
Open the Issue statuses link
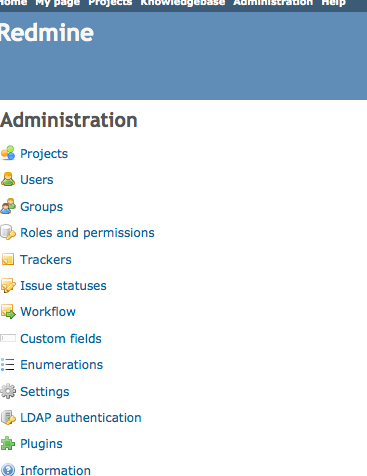click(x=63, y=286)
